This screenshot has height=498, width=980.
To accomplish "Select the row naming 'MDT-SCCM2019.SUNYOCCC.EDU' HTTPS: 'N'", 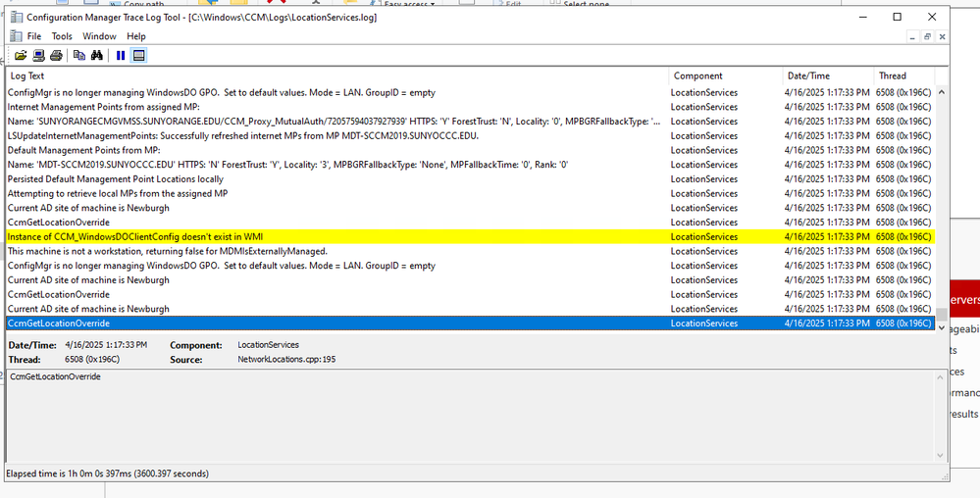I will tap(470, 165).
